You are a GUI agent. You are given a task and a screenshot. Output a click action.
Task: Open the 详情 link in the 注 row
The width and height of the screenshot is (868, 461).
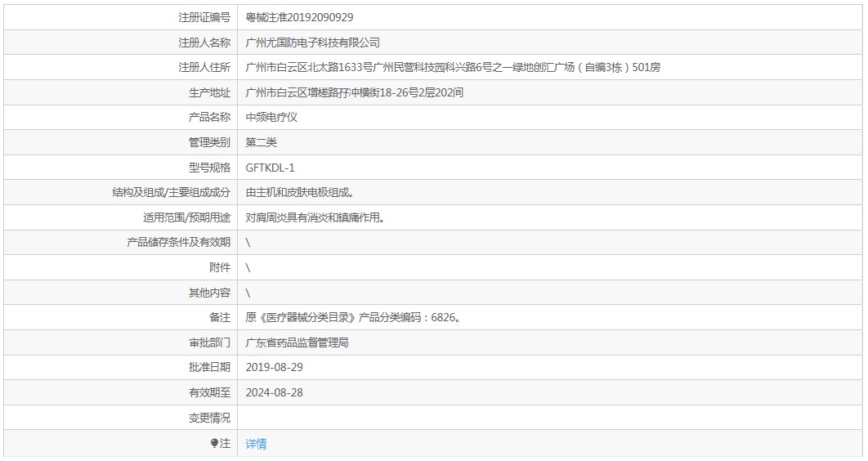point(256,443)
